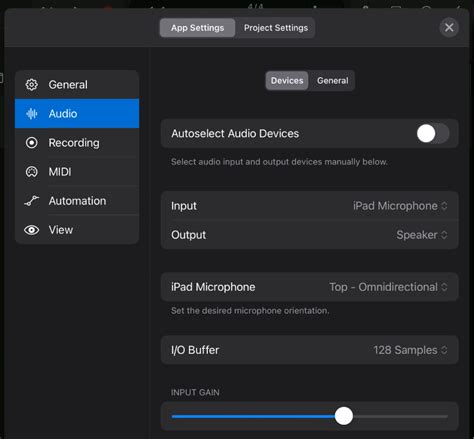Close the settings dialog with the X
The height and width of the screenshot is (439, 474).
(x=449, y=27)
